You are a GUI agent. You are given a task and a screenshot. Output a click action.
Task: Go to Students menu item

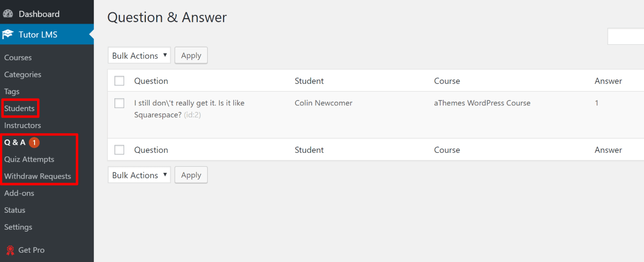(20, 109)
